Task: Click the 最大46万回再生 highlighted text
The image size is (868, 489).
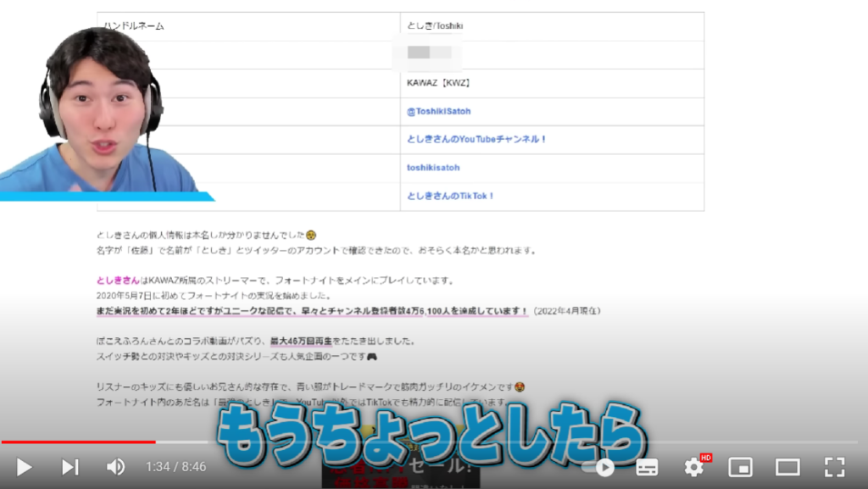Action: (x=301, y=342)
